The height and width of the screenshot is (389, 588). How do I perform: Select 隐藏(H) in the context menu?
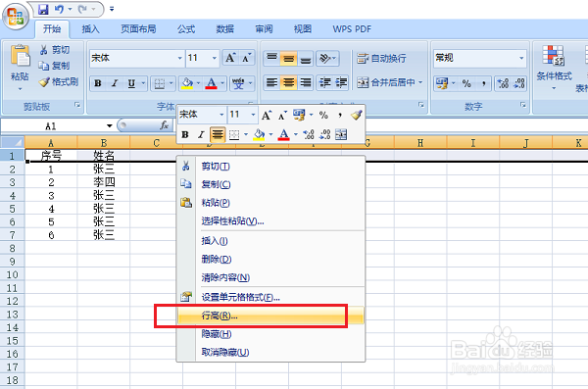click(x=270, y=334)
